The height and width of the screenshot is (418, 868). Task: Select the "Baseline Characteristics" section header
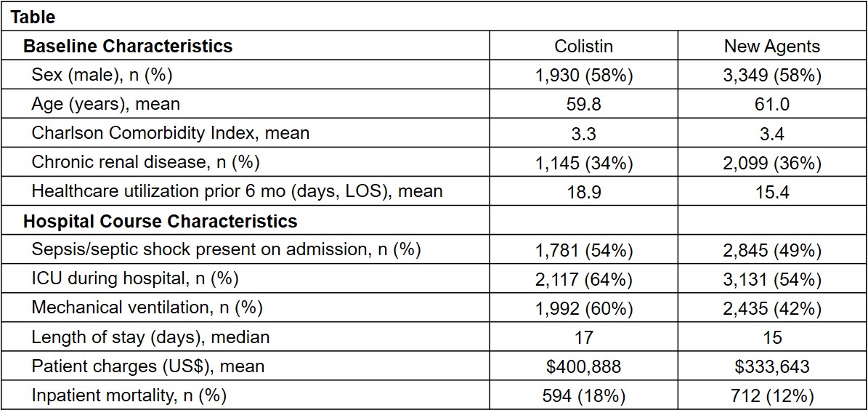tap(128, 47)
